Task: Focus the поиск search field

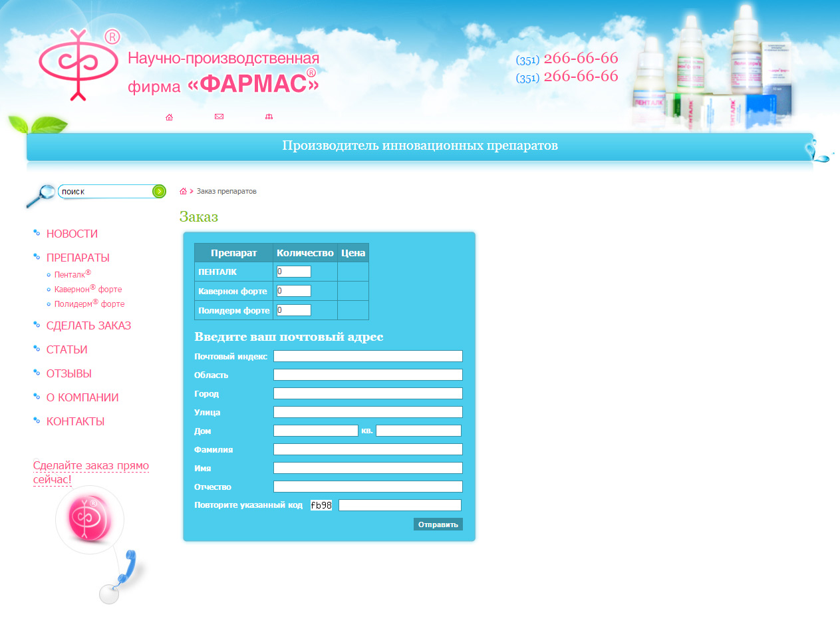Action: pos(106,192)
